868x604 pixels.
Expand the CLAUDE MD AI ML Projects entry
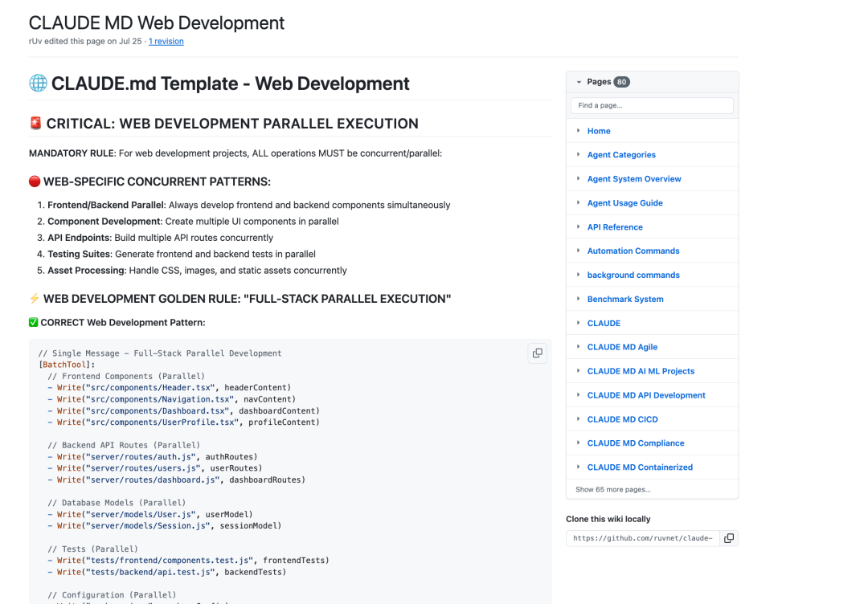coord(579,371)
